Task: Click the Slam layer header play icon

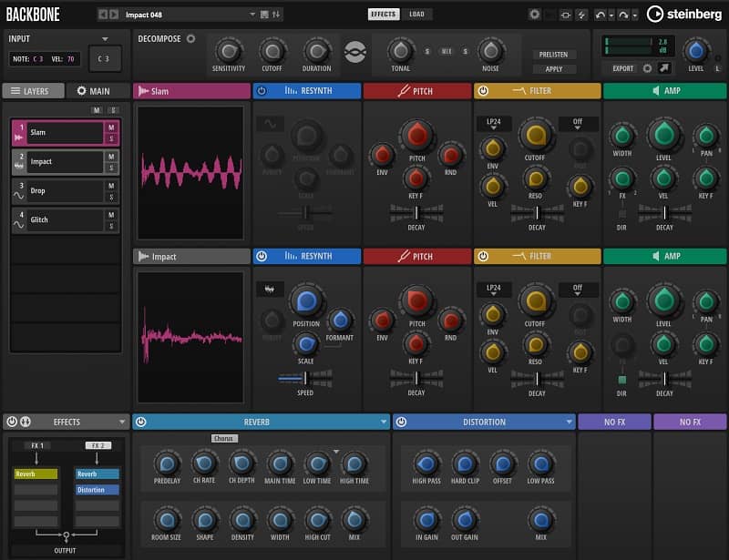Action: tap(143, 91)
